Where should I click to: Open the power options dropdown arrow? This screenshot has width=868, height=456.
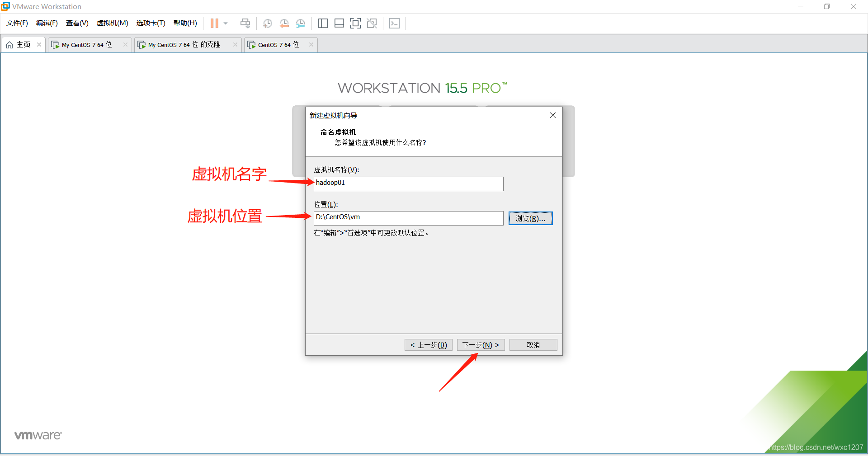226,24
